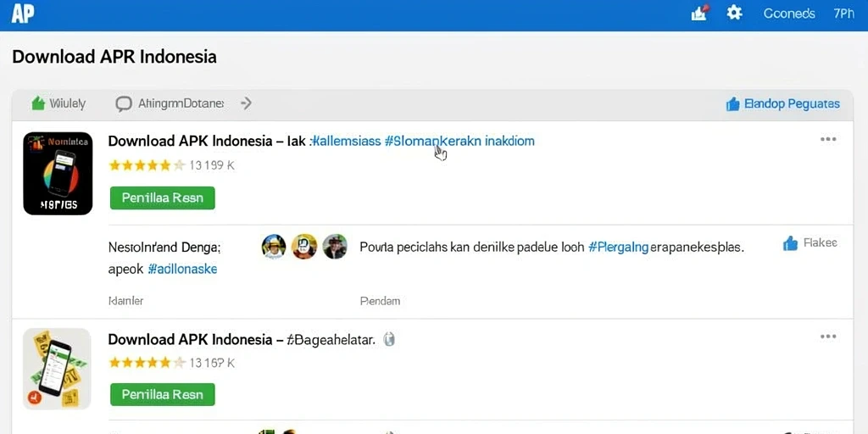Click the #Plergalng hashtag link
Viewport: 868px width, 434px height.
point(618,248)
